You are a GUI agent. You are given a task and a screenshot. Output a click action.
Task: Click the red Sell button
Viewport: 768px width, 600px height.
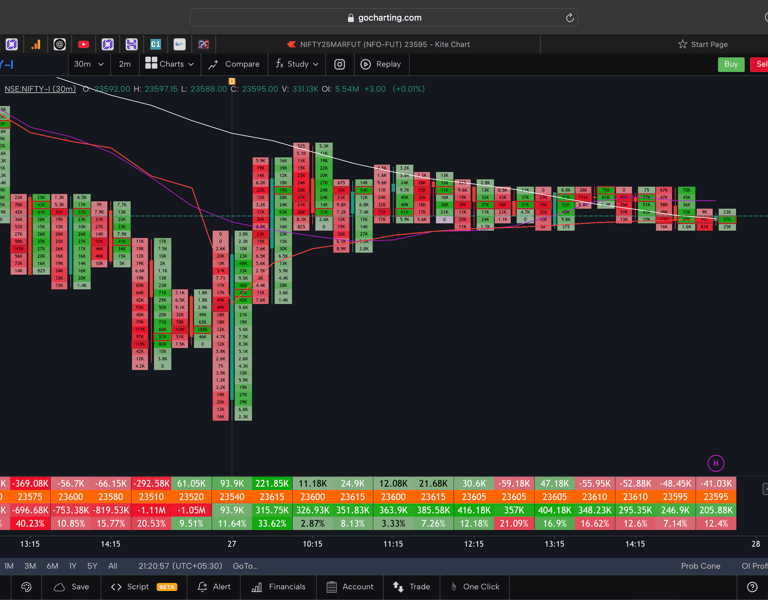(x=759, y=64)
